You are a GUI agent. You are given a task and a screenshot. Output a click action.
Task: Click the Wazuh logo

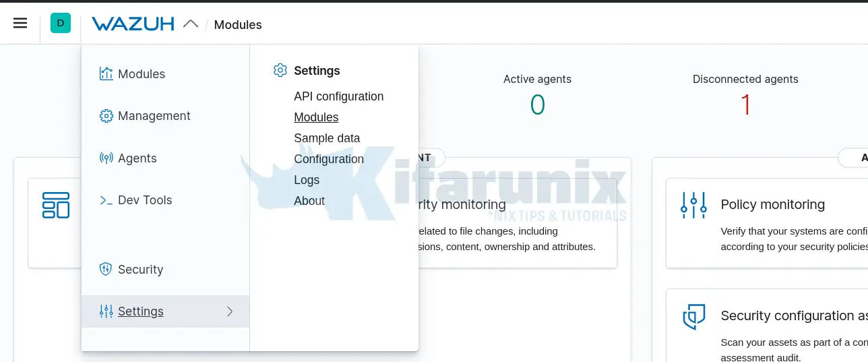[x=133, y=24]
